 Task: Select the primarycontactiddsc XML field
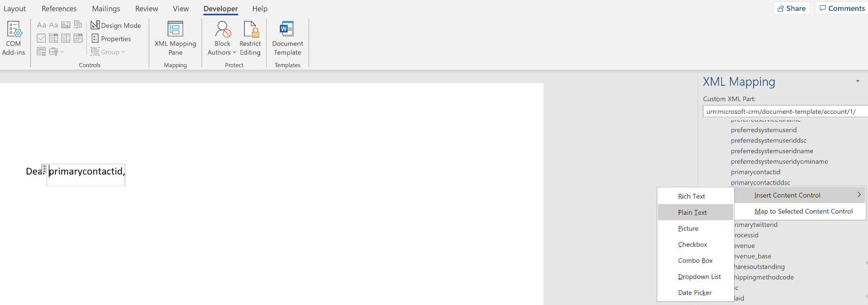click(x=760, y=182)
